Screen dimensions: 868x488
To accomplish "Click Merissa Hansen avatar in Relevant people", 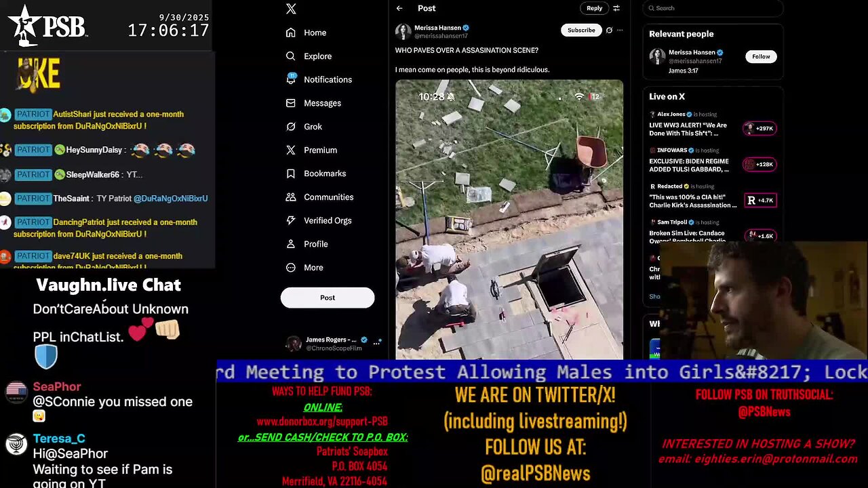I will click(x=657, y=56).
